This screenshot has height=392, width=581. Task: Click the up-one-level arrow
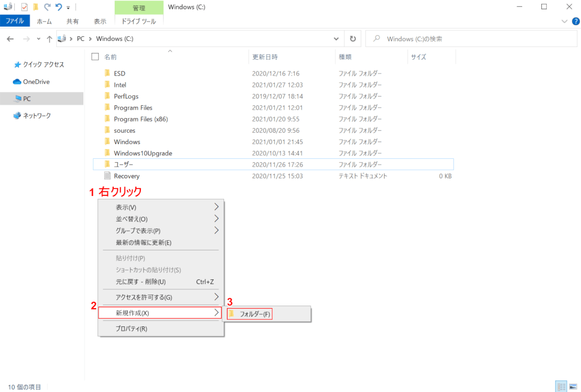coord(49,39)
